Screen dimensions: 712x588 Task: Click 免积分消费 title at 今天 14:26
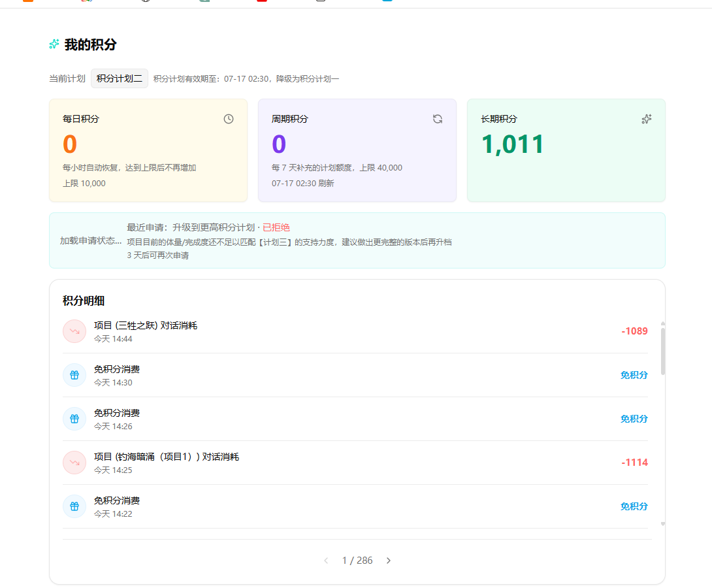[117, 413]
